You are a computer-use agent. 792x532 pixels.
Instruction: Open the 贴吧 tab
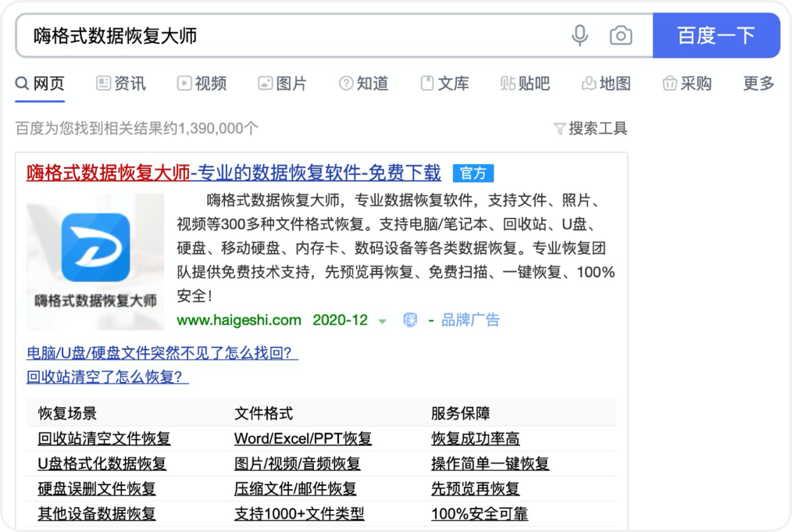(x=526, y=84)
